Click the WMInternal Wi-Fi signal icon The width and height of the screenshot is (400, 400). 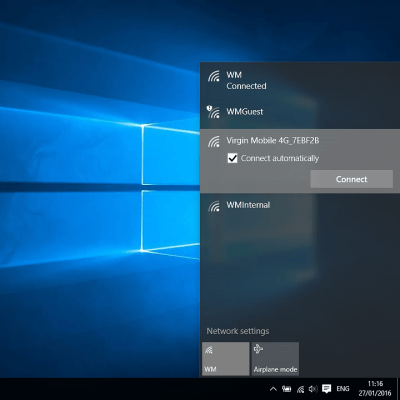coord(214,206)
